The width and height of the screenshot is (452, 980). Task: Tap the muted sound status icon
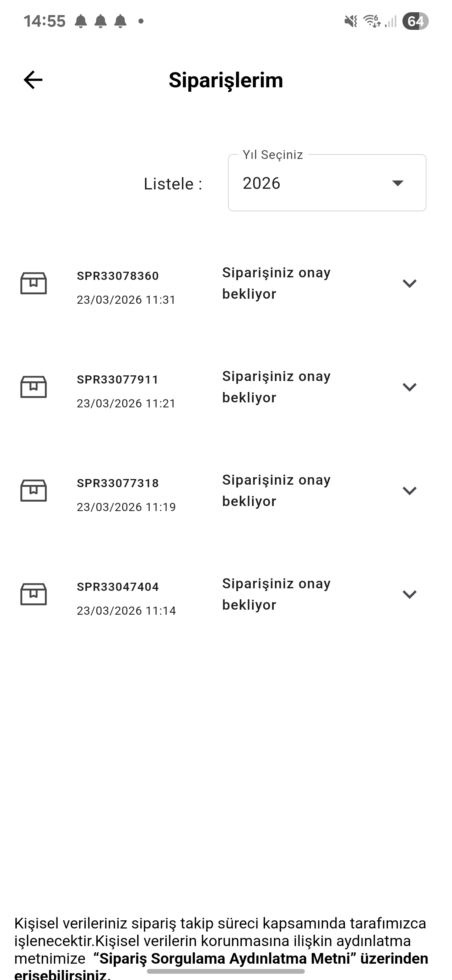[x=351, y=21]
